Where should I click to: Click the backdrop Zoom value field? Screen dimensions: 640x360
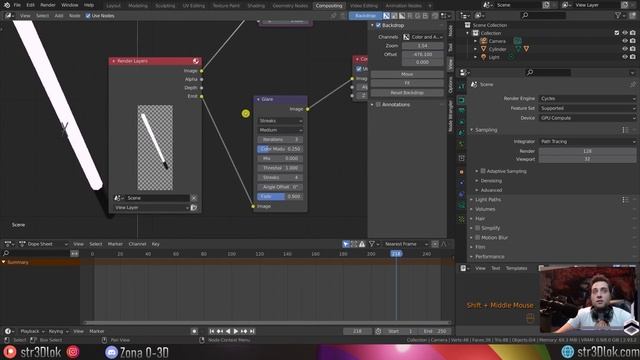(x=423, y=46)
